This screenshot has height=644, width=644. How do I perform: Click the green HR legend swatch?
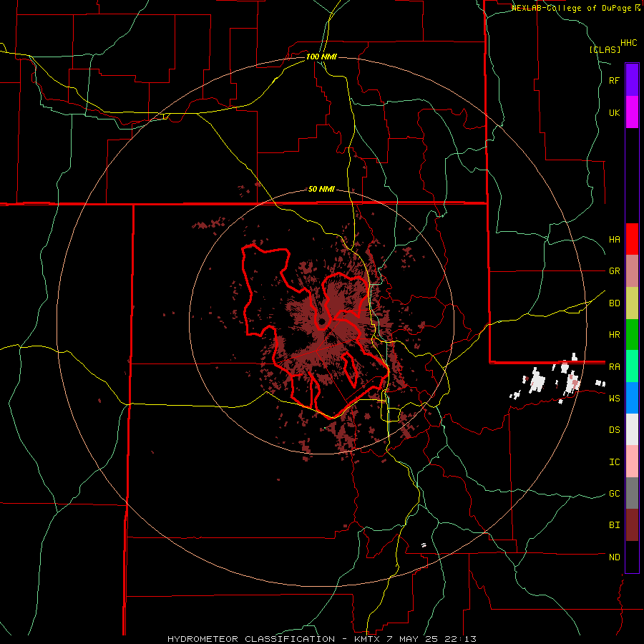pyautogui.click(x=632, y=335)
